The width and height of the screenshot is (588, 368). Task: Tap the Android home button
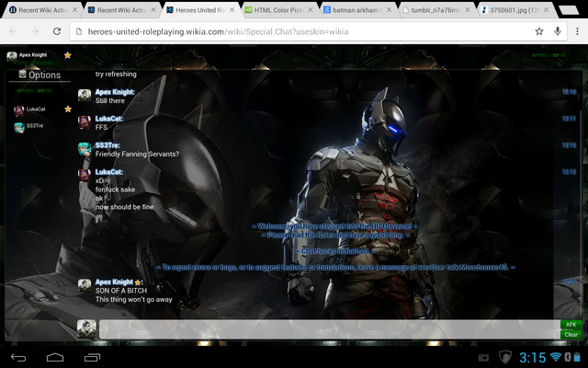[x=55, y=357]
